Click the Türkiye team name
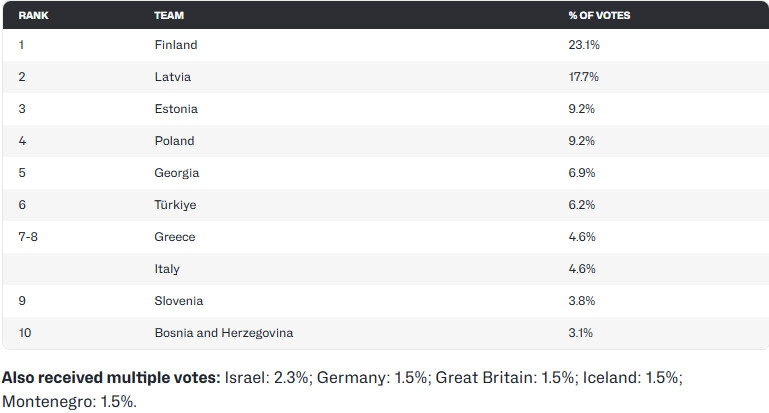Viewport: 769px width, 413px height. coord(175,205)
